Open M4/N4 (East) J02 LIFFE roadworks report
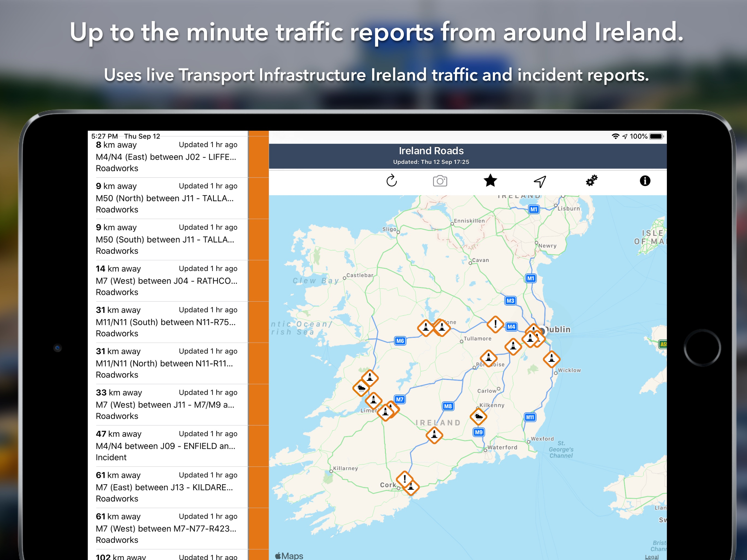 pyautogui.click(x=168, y=157)
